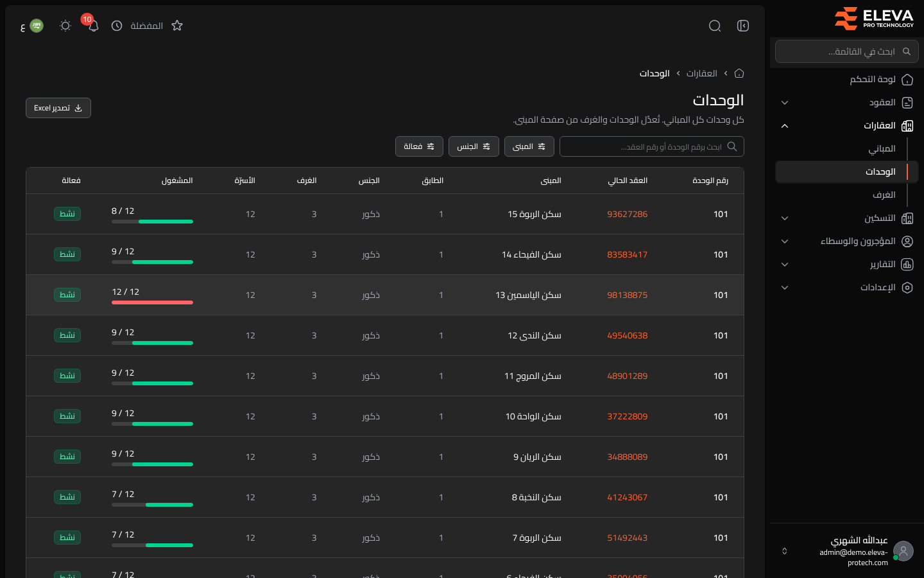Image resolution: width=924 pixels, height=578 pixels.
Task: Click the favorites star icon
Action: point(177,26)
